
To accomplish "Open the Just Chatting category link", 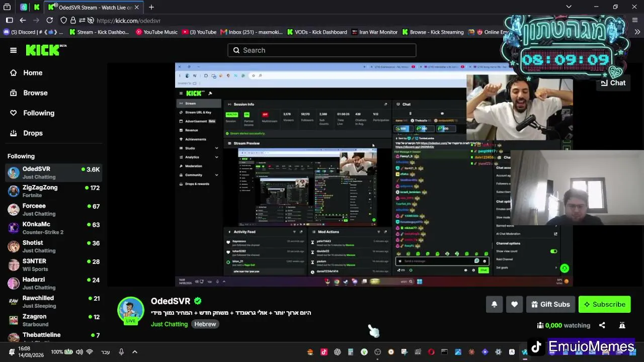I will [x=169, y=324].
